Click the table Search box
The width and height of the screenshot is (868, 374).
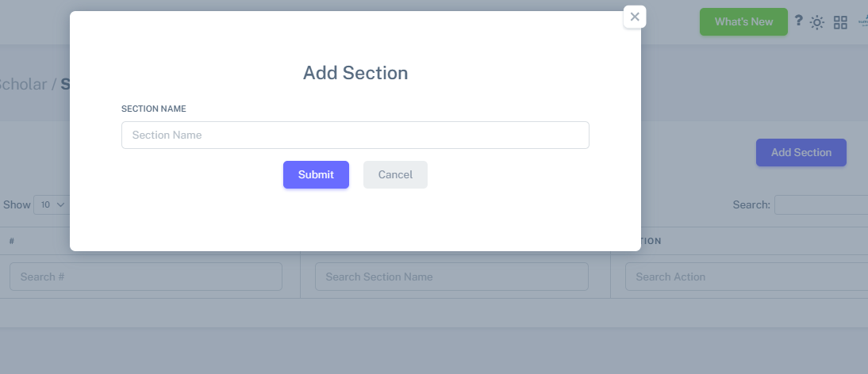point(821,204)
